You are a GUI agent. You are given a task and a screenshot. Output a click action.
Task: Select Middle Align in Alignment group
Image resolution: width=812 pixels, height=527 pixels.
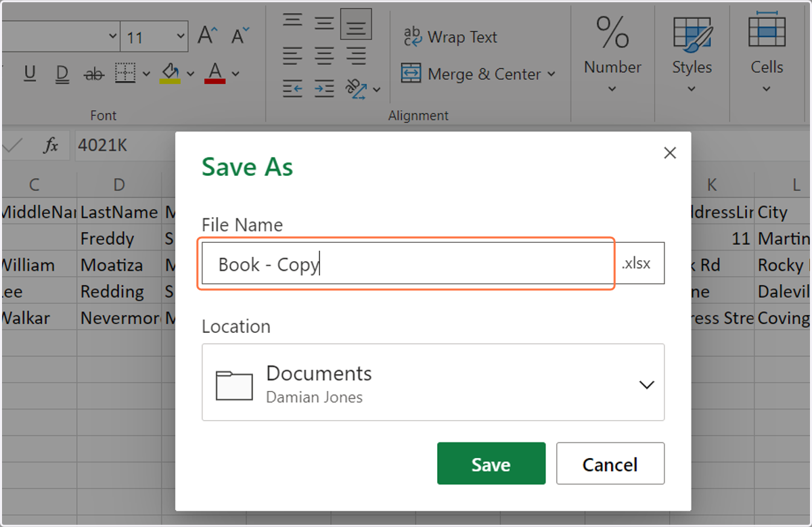[324, 23]
